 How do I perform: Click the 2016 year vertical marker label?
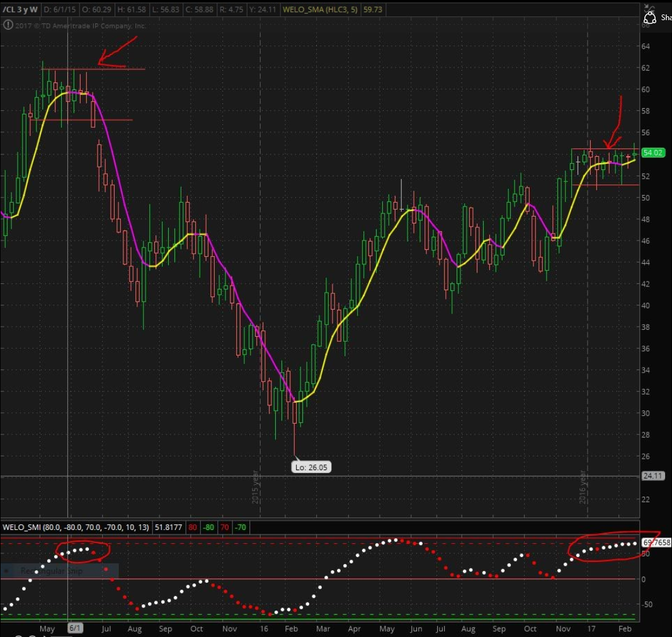tap(582, 487)
